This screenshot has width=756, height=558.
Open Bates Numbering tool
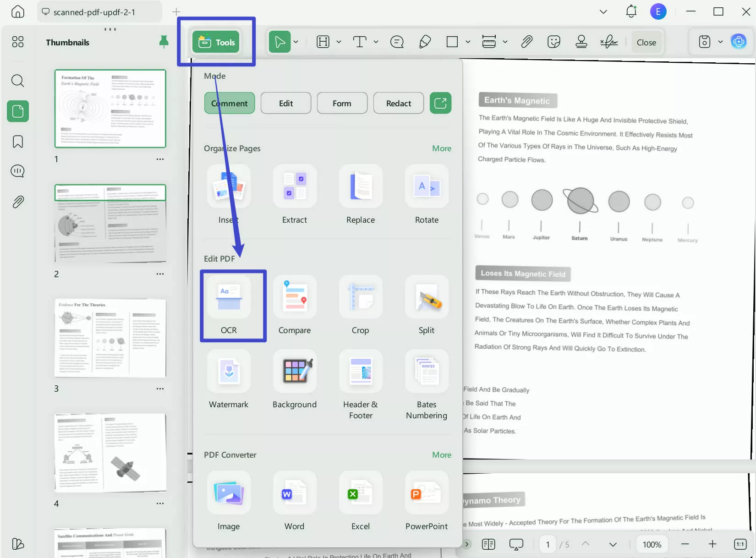click(427, 385)
